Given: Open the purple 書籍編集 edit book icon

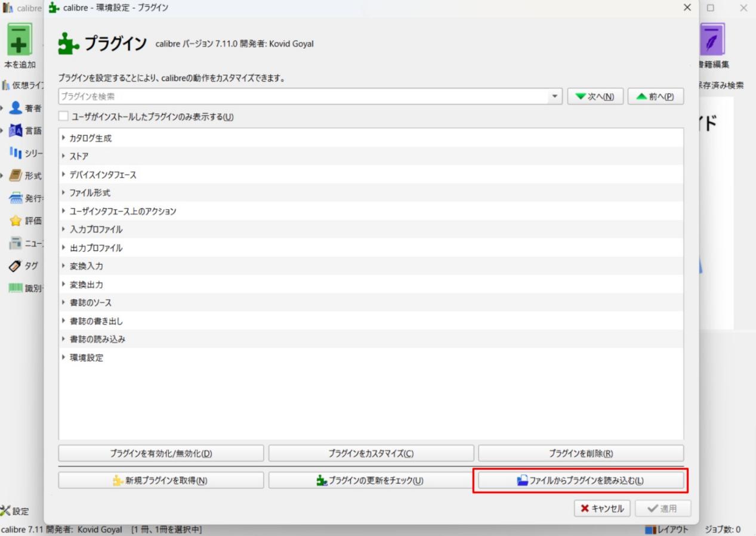Looking at the screenshot, I should click(712, 39).
